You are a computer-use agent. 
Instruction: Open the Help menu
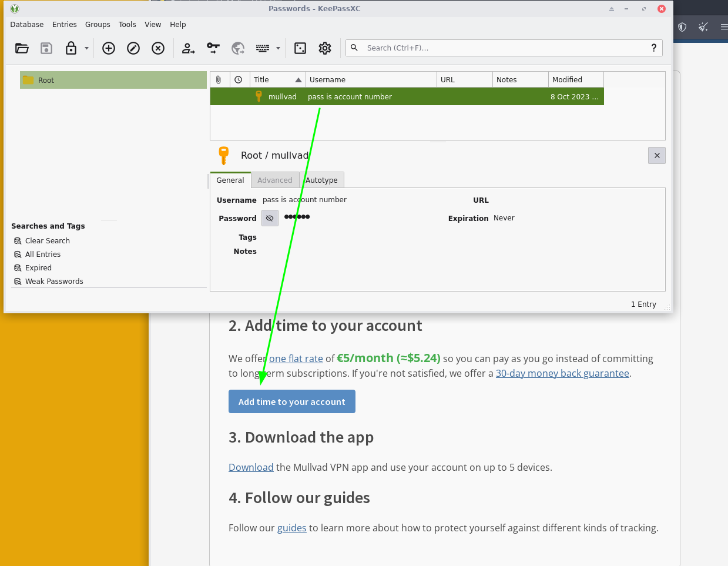click(178, 25)
